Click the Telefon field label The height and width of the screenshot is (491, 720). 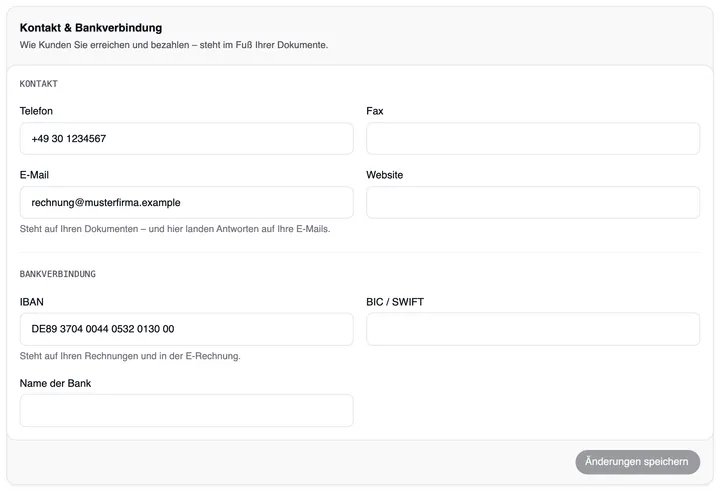[x=36, y=111]
